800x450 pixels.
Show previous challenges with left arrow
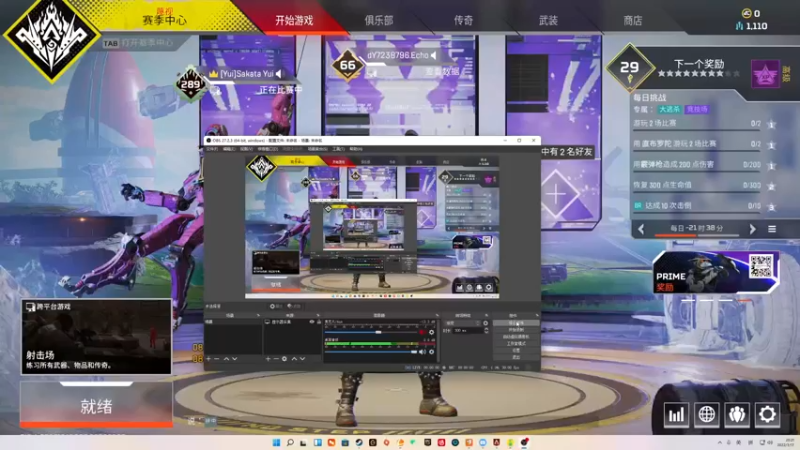(641, 229)
